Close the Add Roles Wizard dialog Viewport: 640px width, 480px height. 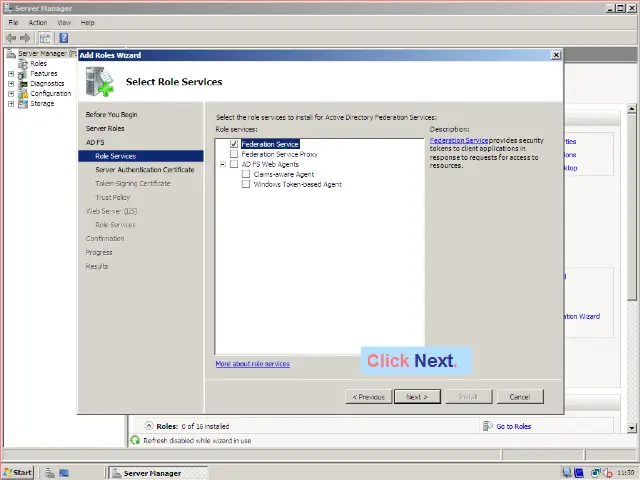pyautogui.click(x=556, y=55)
